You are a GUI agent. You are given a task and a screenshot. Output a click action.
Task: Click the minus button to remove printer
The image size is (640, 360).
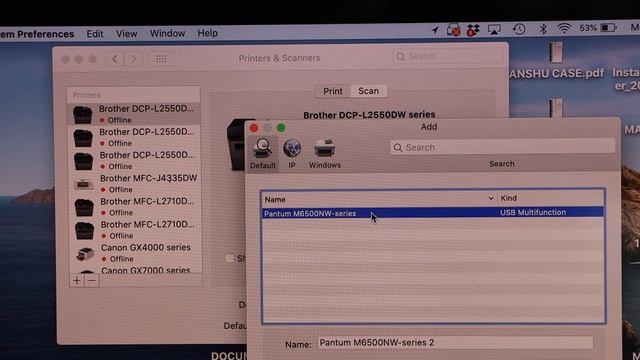tap(92, 281)
